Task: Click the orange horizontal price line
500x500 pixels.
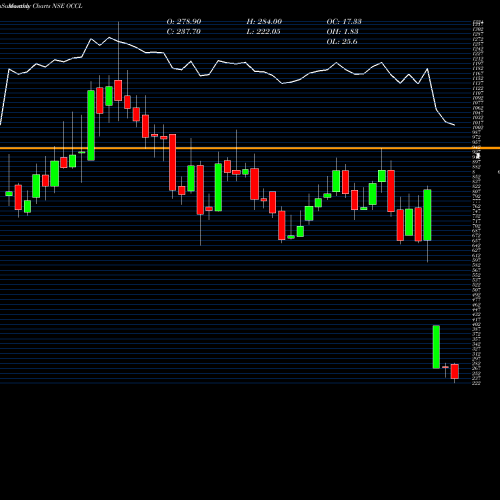Action: 250,148
